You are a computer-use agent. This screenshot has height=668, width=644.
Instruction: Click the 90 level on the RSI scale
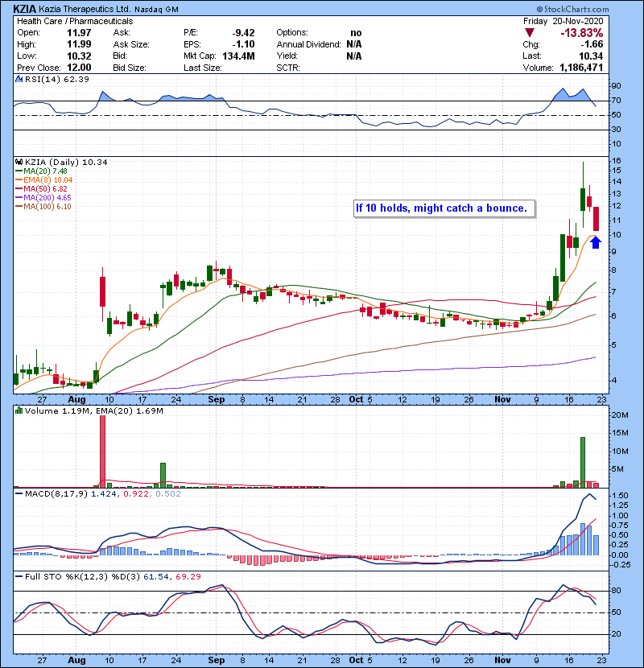click(616, 86)
